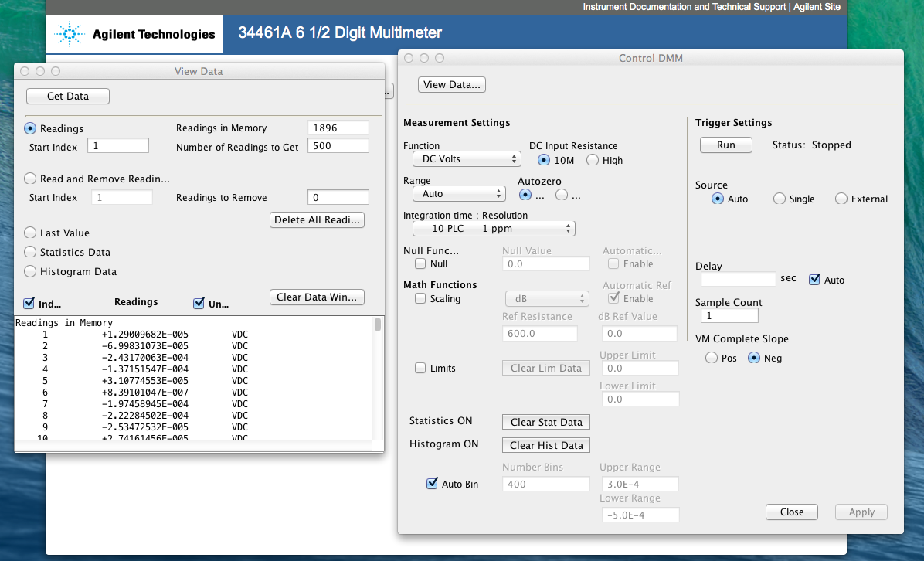Screen dimensions: 924x561
Task: Select reading row 6 value +8.39101047E-007
Action: pos(145,393)
